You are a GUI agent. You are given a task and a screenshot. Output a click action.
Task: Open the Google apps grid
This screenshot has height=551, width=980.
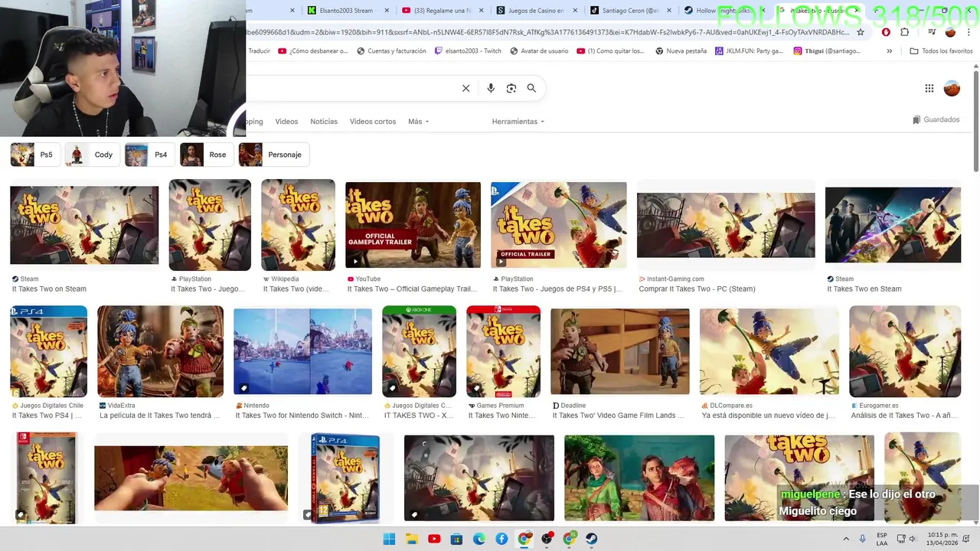click(929, 88)
